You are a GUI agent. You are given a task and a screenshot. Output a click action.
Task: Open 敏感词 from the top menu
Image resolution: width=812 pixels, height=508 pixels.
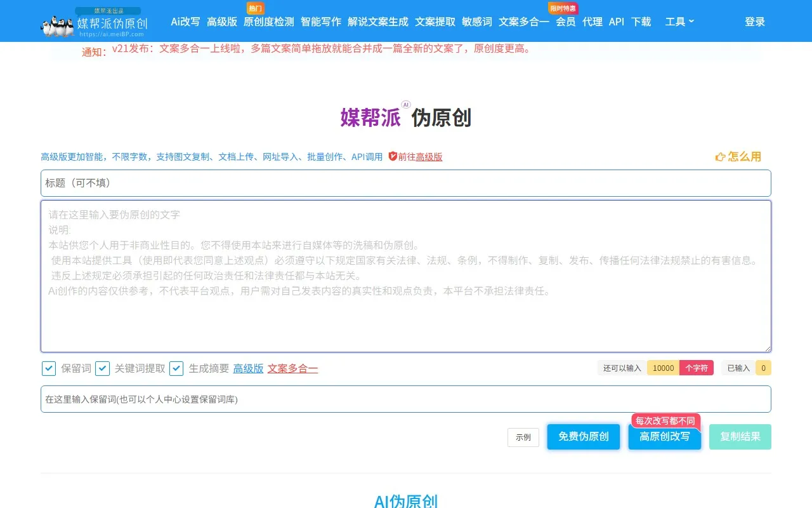point(476,22)
